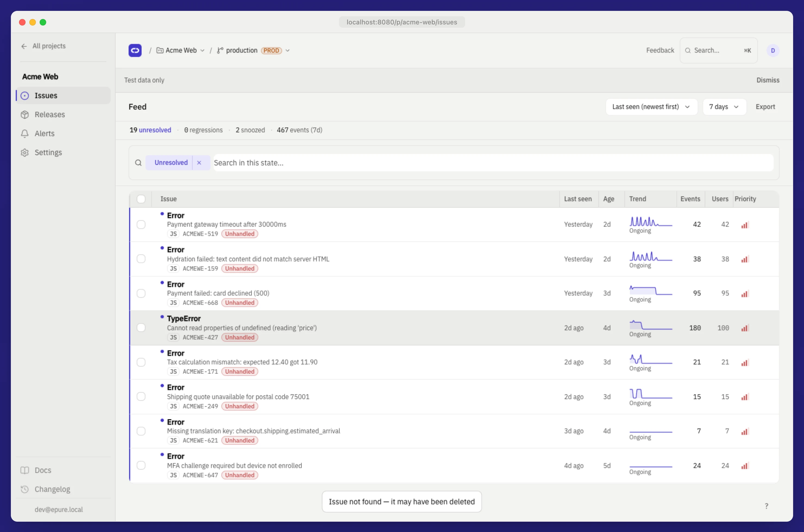Click the Issue not found toast message
The image size is (804, 532).
pyautogui.click(x=402, y=502)
